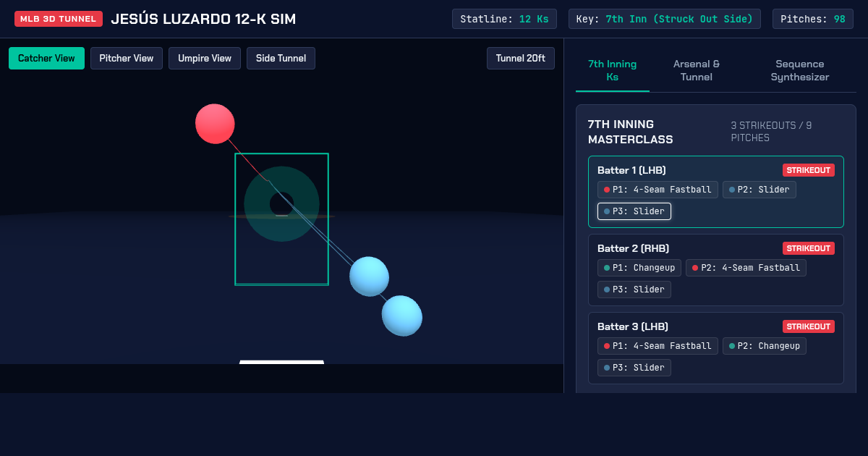Select Batter 2 P1: Changeup pitch

639,268
